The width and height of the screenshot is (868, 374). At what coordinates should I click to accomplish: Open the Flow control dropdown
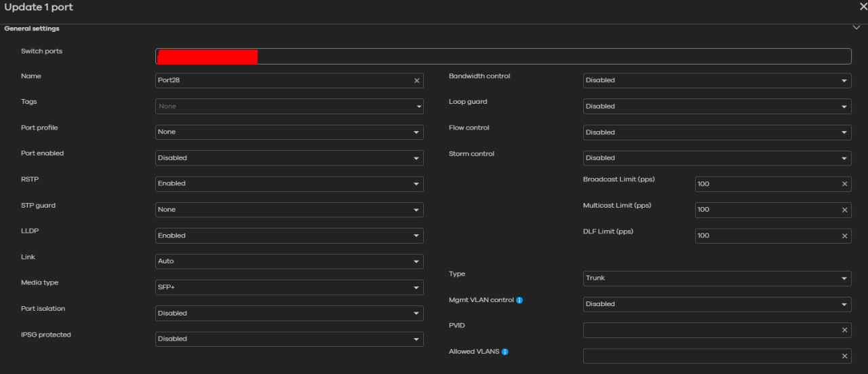717,132
